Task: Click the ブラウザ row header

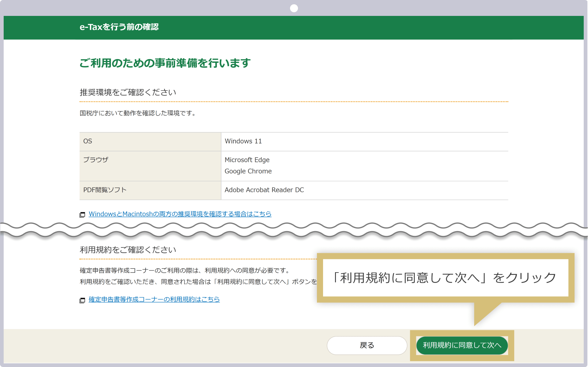Action: [x=150, y=166]
